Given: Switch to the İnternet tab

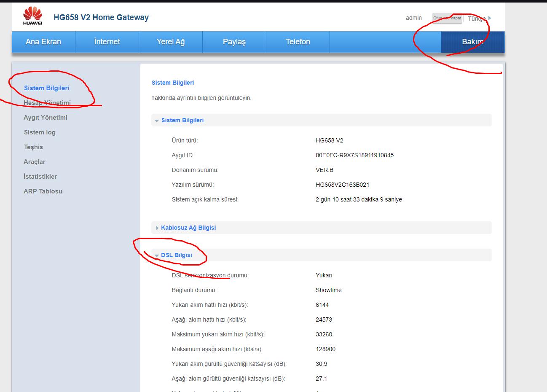Looking at the screenshot, I should (x=107, y=42).
